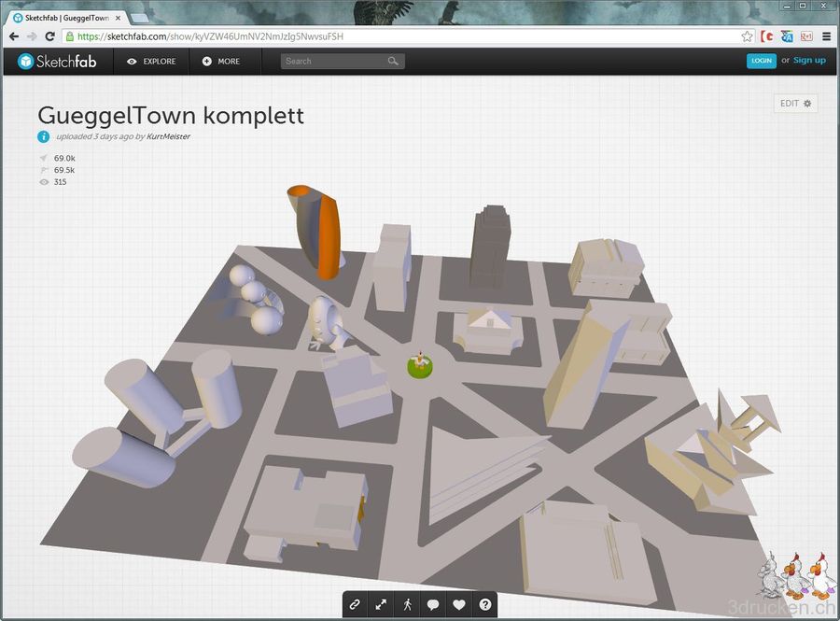Screen dimensions: 840x621
Task: View the vertex count stat icon
Action: (x=43, y=158)
